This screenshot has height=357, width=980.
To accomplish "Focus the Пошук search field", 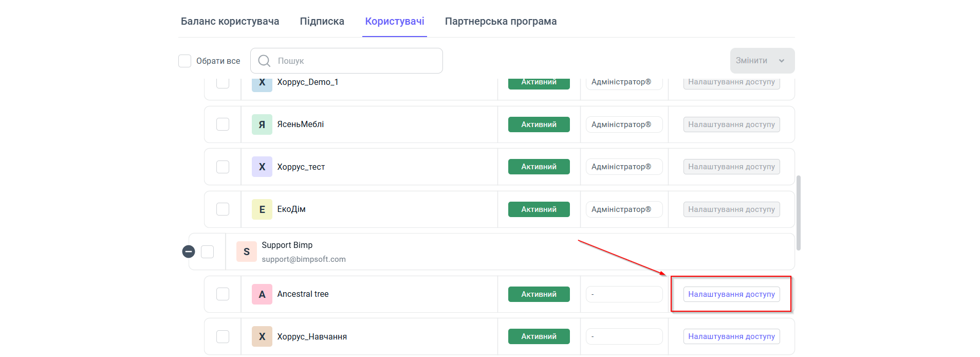I will coord(346,61).
